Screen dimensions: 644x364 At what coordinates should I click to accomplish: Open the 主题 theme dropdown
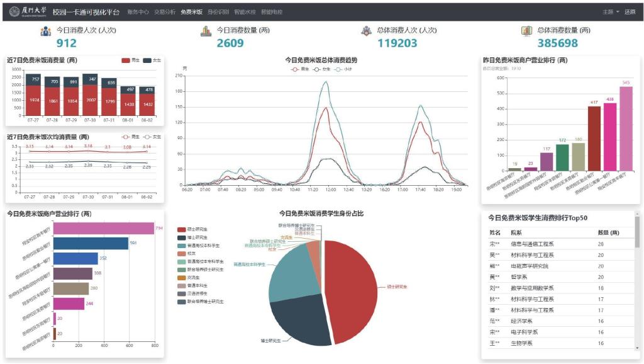(x=611, y=12)
